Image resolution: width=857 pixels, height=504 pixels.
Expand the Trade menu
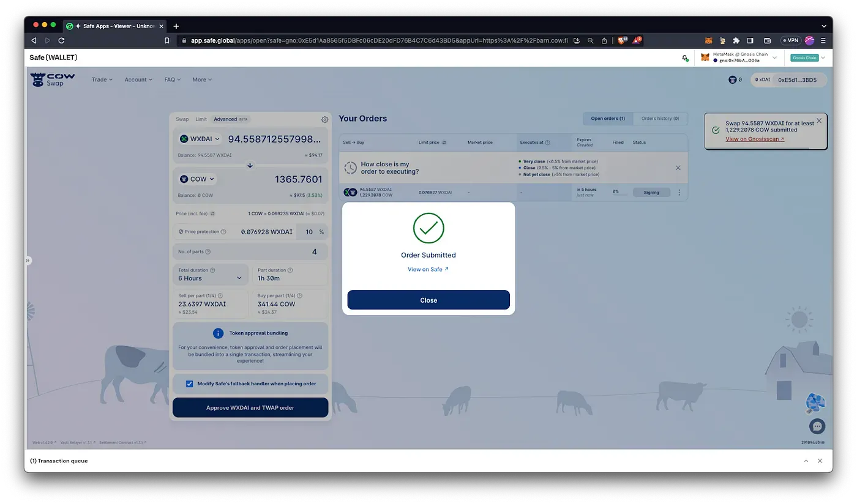[x=102, y=80]
